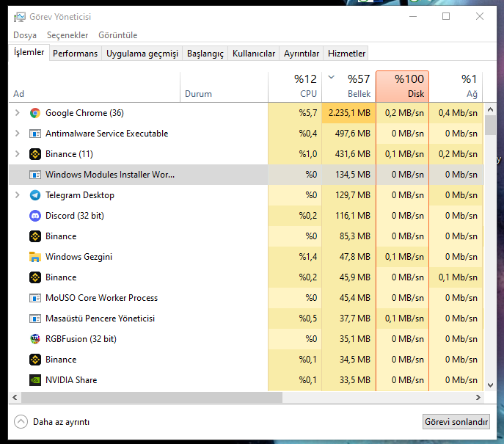The image size is (504, 444).
Task: Click the NVIDIA Share icon
Action: [35, 380]
